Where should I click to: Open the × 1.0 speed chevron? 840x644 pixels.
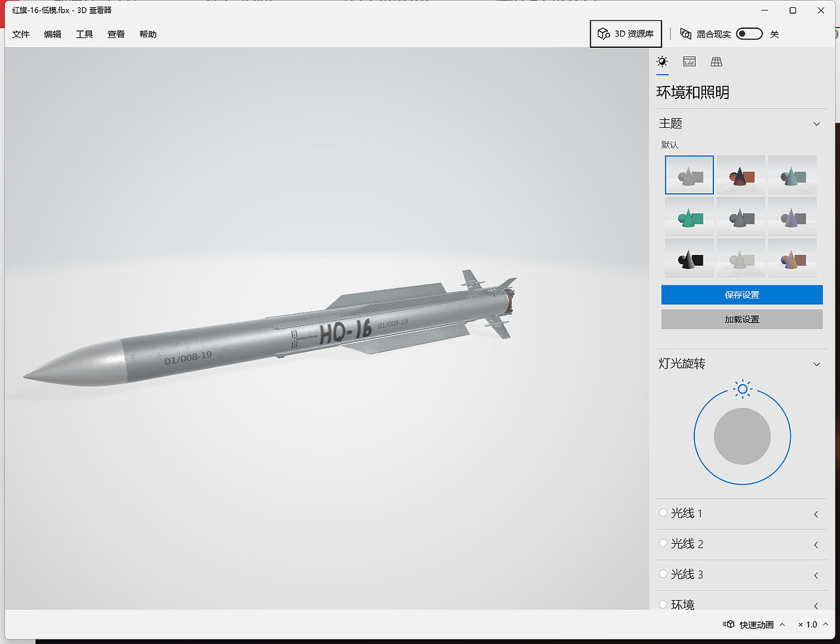[x=826, y=624]
